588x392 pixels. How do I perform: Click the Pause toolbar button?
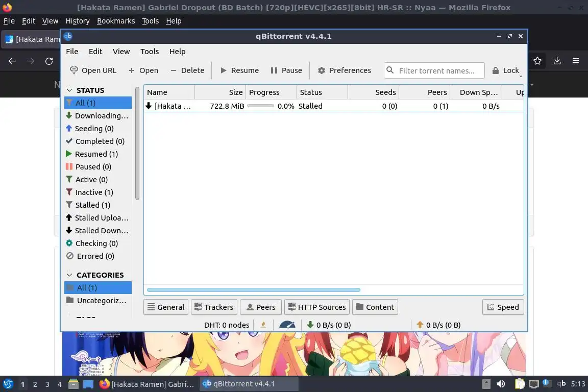(286, 70)
